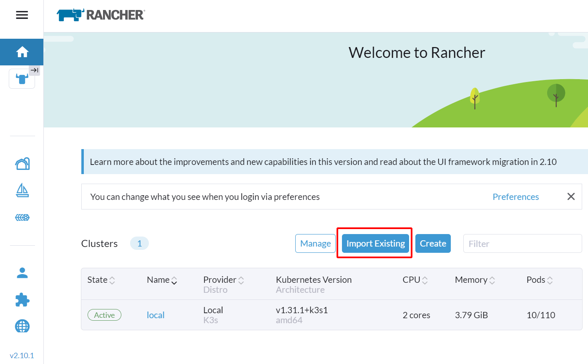Click the Active state badge
Image resolution: width=588 pixels, height=364 pixels.
coord(104,315)
